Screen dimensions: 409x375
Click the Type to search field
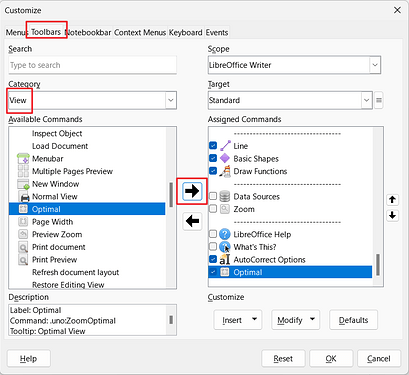point(92,65)
